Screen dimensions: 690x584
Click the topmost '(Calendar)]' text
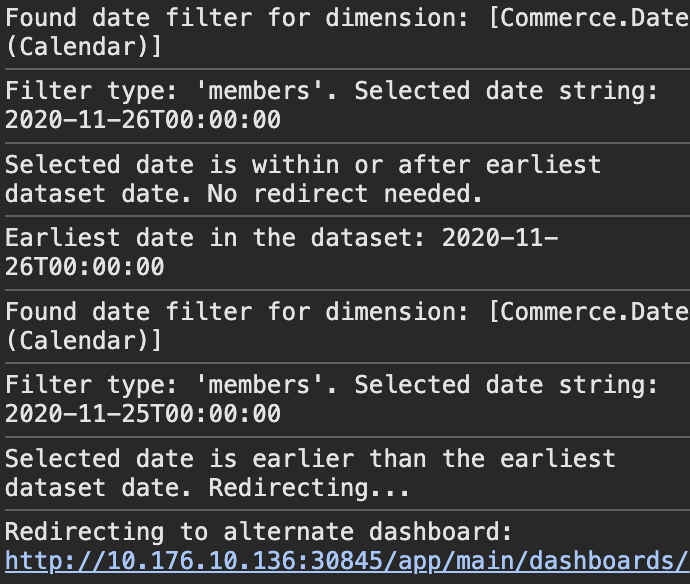coord(84,47)
